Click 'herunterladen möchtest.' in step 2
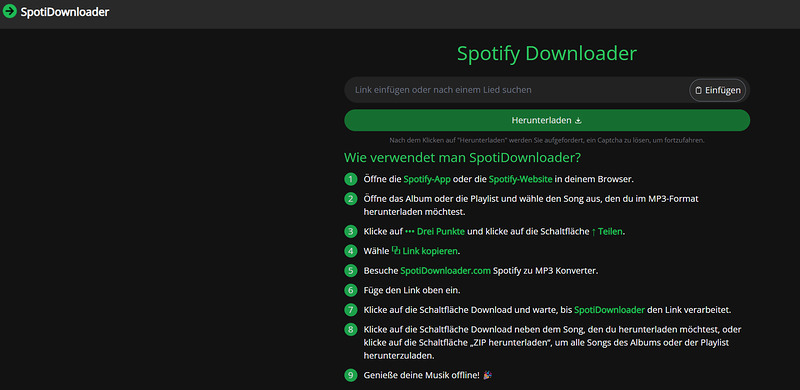The width and height of the screenshot is (800, 390). pos(414,212)
